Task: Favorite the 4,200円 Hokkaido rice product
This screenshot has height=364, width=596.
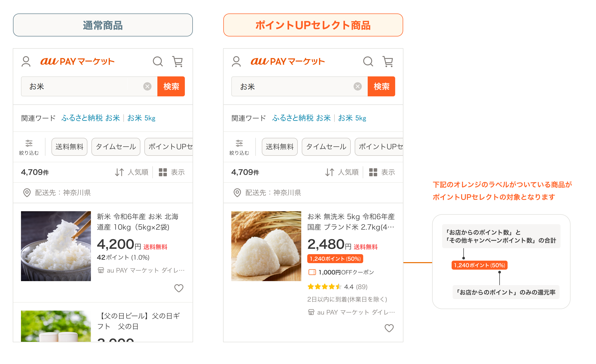Action: coord(179,288)
